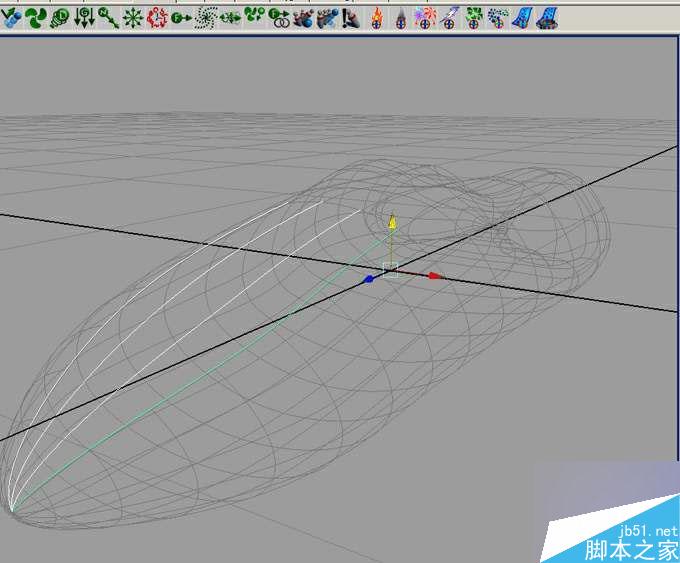Create an Active Rigid Body
The width and height of the screenshot is (680, 563).
click(x=303, y=18)
